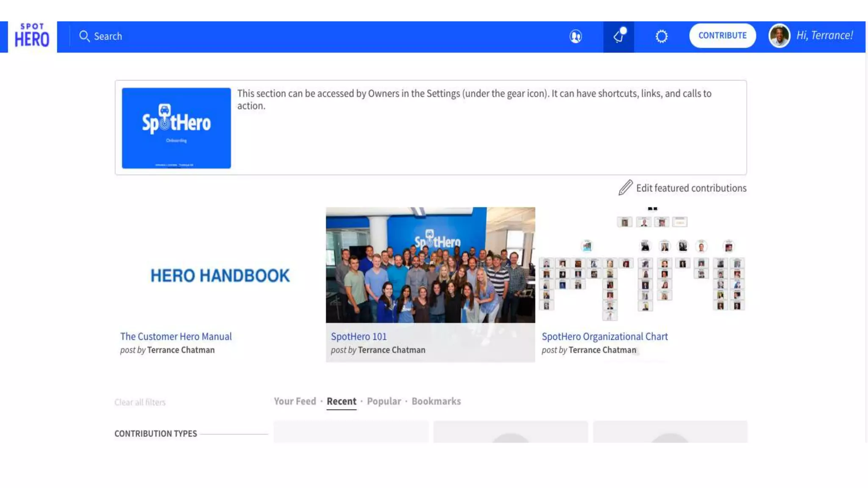Click Clear all filters link
Viewport: 868px width, 488px height.
click(x=140, y=402)
